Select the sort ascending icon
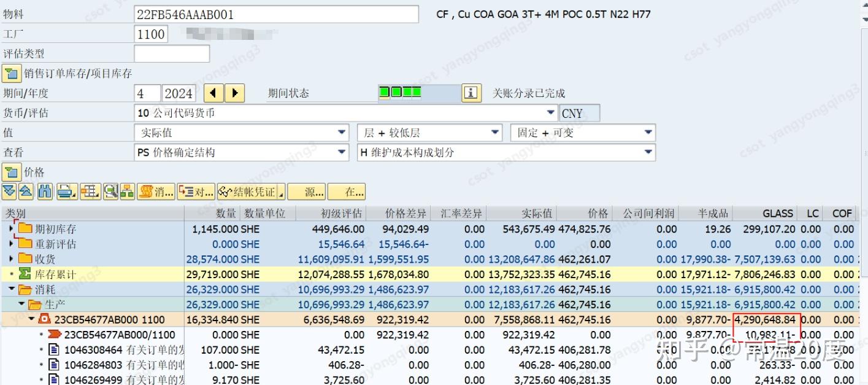868x385 pixels. point(27,192)
